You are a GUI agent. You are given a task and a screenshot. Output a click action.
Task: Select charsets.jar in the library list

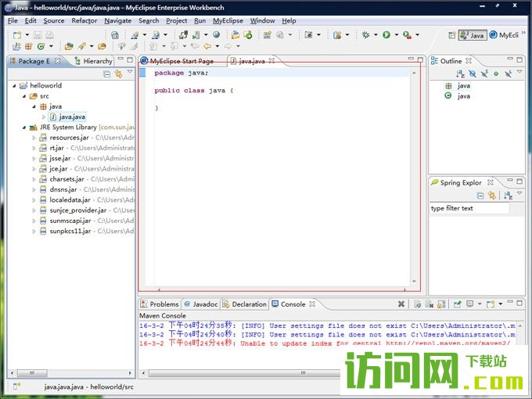(66, 179)
